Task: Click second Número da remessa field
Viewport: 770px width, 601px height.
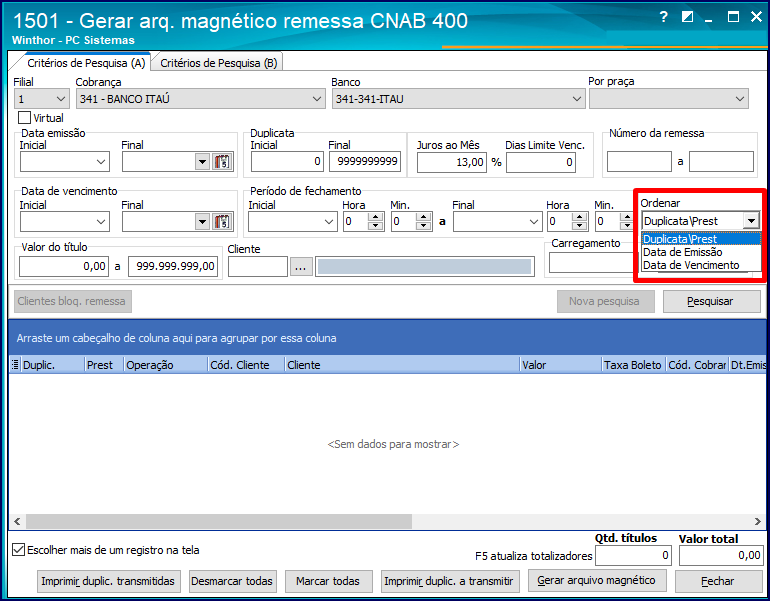Action: click(721, 162)
